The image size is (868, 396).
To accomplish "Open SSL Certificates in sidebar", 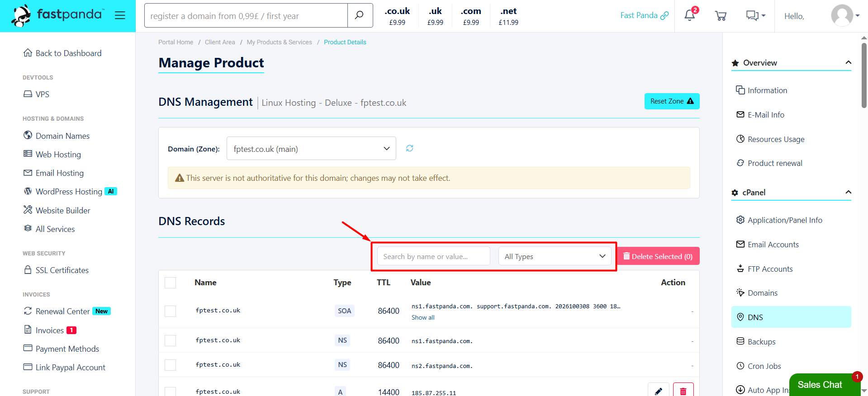I will 56,270.
